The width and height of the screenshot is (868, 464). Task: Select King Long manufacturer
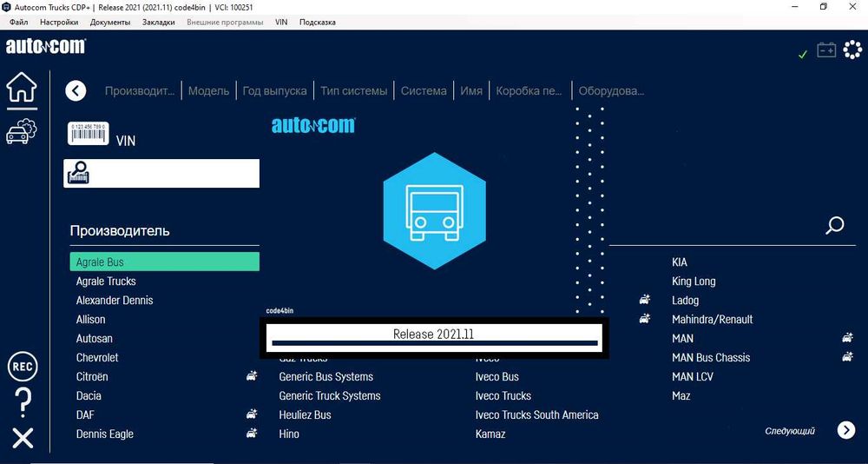pos(694,281)
